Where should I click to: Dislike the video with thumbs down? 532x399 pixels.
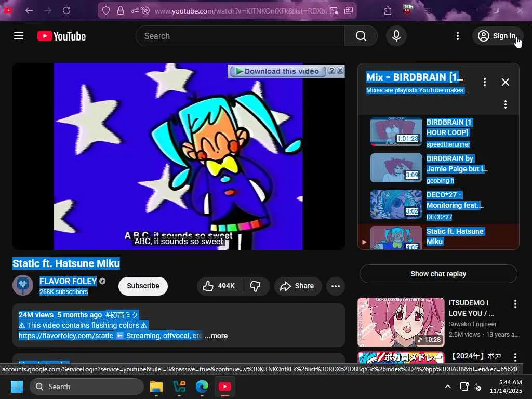coord(256,286)
